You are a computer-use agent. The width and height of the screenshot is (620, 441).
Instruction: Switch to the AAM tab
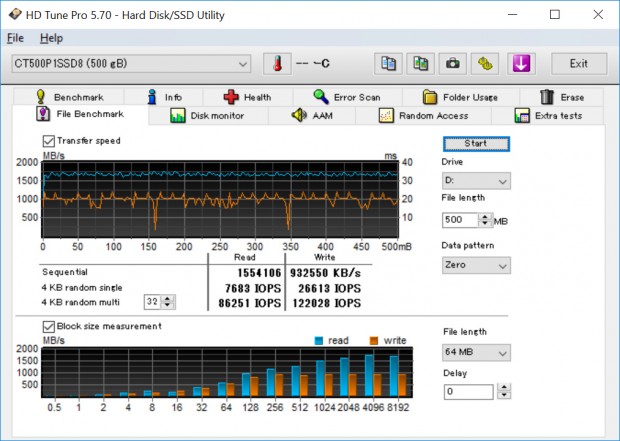coord(312,116)
